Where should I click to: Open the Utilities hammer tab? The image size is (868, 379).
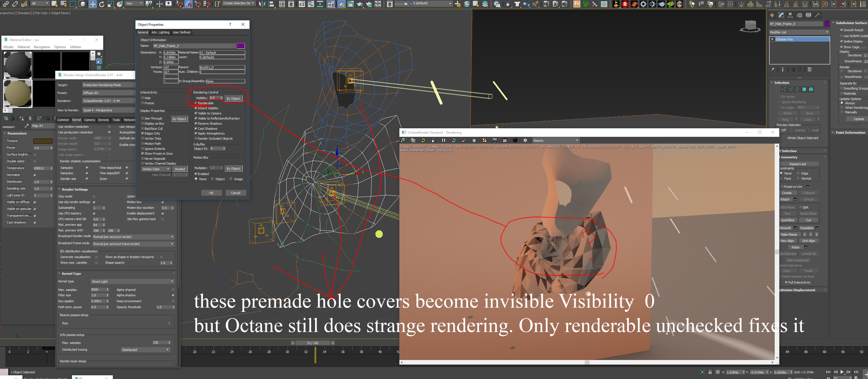tap(817, 15)
